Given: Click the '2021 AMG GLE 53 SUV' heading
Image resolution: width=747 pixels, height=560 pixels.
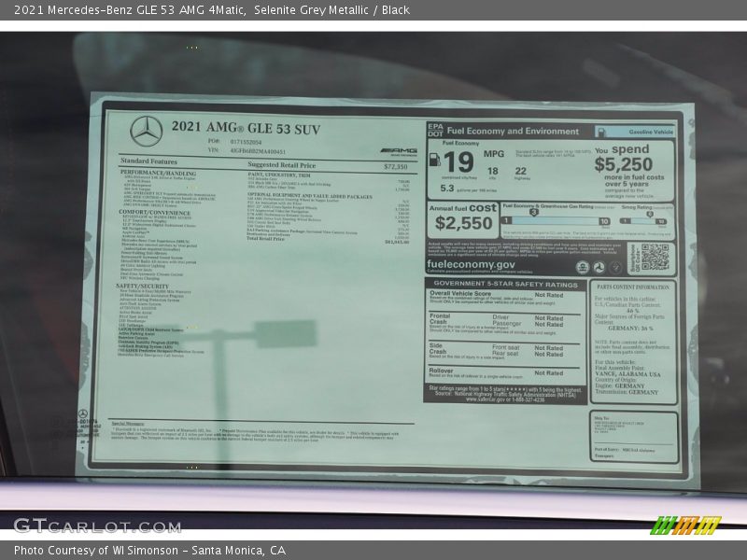Looking at the screenshot, I should click(246, 128).
